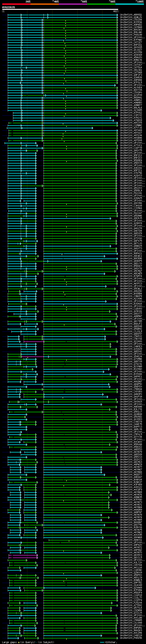Select hit UniRef100_Q3HRZ6
Screen dimensions: 146x644
pos(131,77)
